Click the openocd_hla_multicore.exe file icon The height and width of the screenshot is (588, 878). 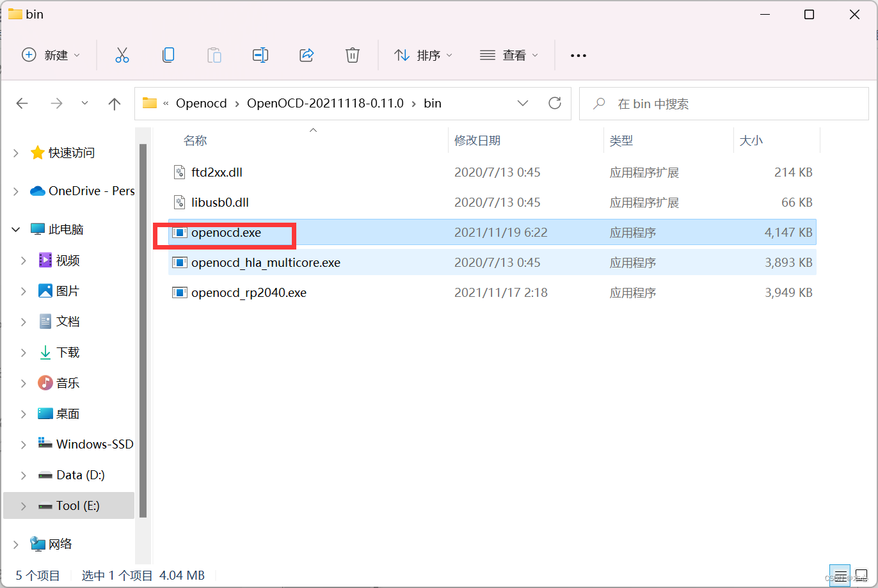pyautogui.click(x=180, y=262)
